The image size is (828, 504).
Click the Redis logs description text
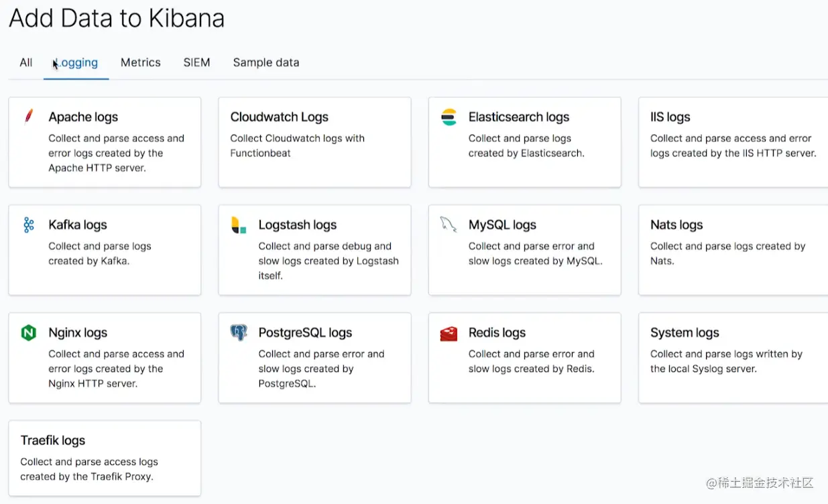[532, 361]
